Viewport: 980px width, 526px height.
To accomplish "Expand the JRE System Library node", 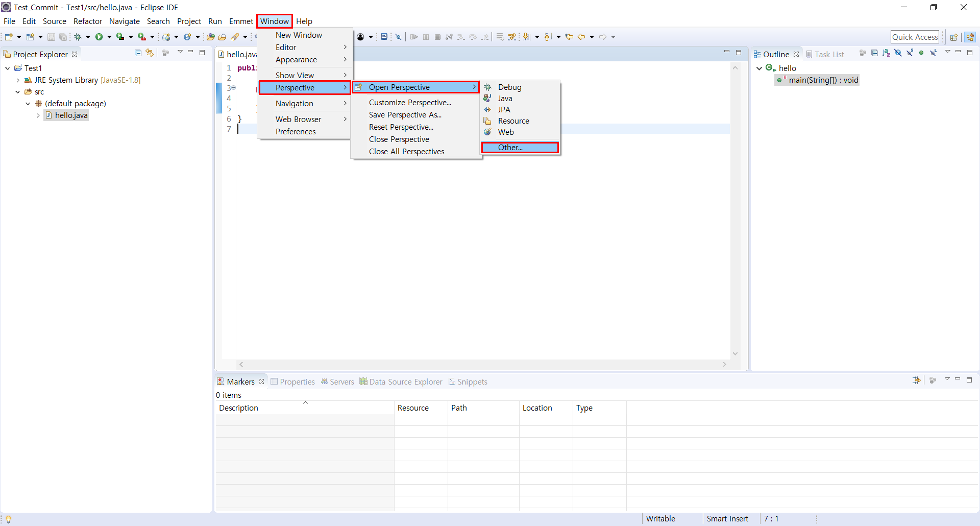I will tap(18, 80).
